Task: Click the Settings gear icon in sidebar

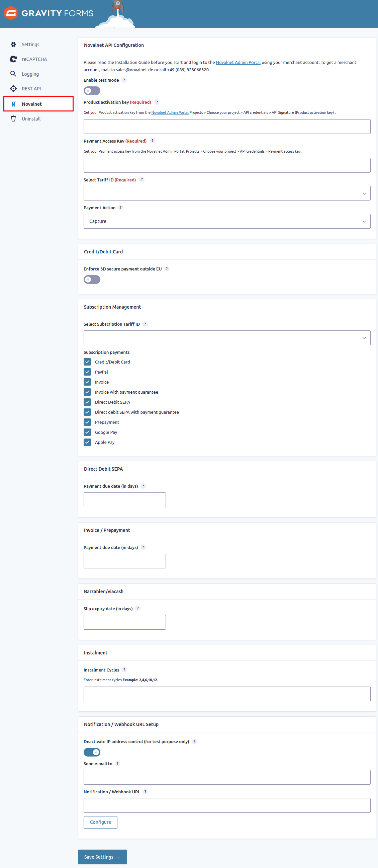Action: tap(13, 45)
